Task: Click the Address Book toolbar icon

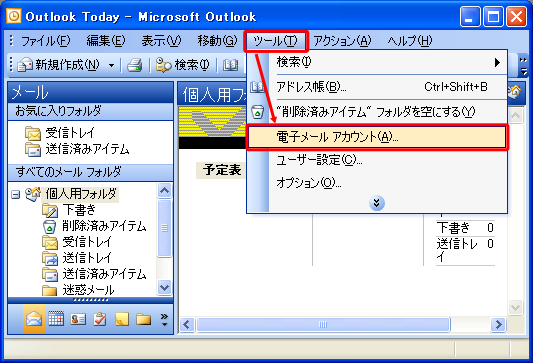Action: point(230,65)
